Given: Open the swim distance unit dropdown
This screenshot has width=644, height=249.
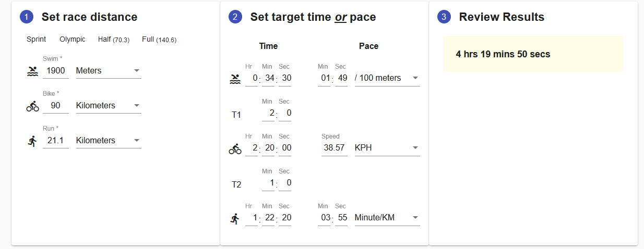Looking at the screenshot, I should pyautogui.click(x=108, y=71).
